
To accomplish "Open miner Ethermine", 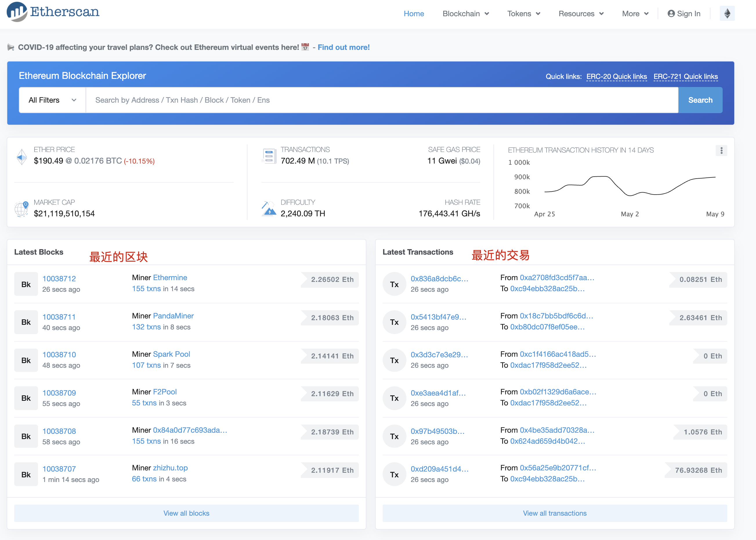I will click(x=170, y=278).
